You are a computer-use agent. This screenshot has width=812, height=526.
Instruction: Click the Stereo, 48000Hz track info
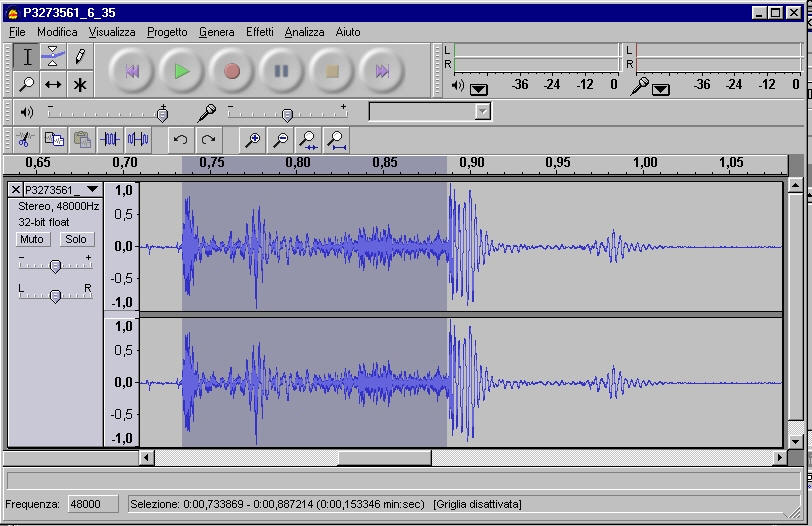[59, 206]
